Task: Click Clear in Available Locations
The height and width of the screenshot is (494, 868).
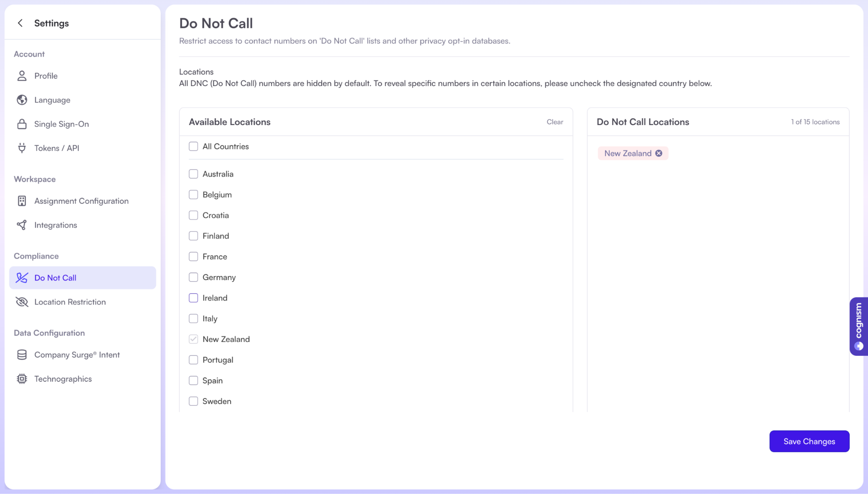Action: 554,122
